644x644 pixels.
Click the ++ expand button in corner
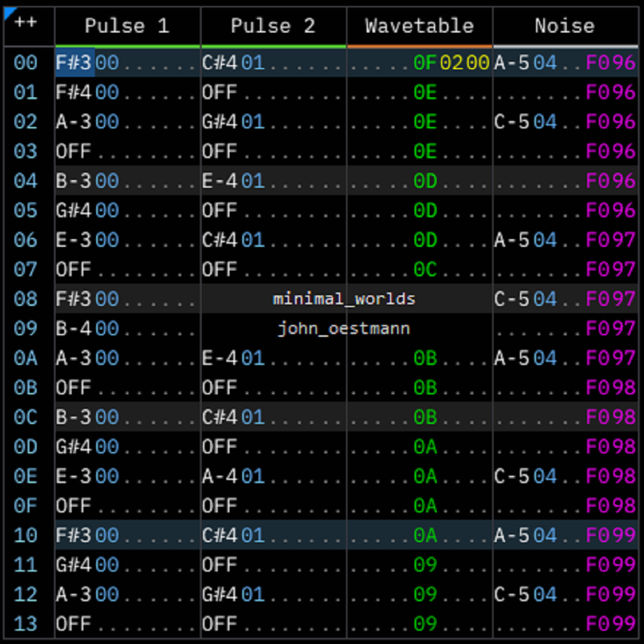pos(26,22)
